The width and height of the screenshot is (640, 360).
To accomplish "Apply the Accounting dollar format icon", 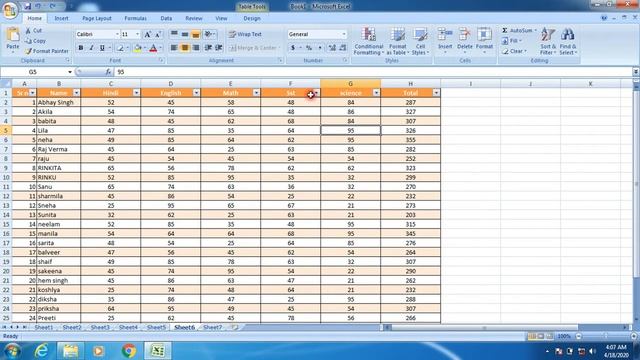I will [293, 48].
